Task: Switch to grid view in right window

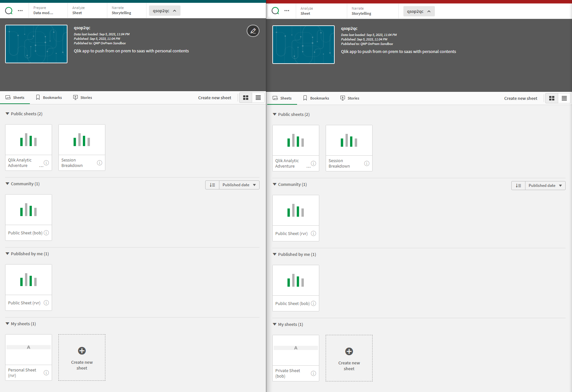Action: [552, 98]
